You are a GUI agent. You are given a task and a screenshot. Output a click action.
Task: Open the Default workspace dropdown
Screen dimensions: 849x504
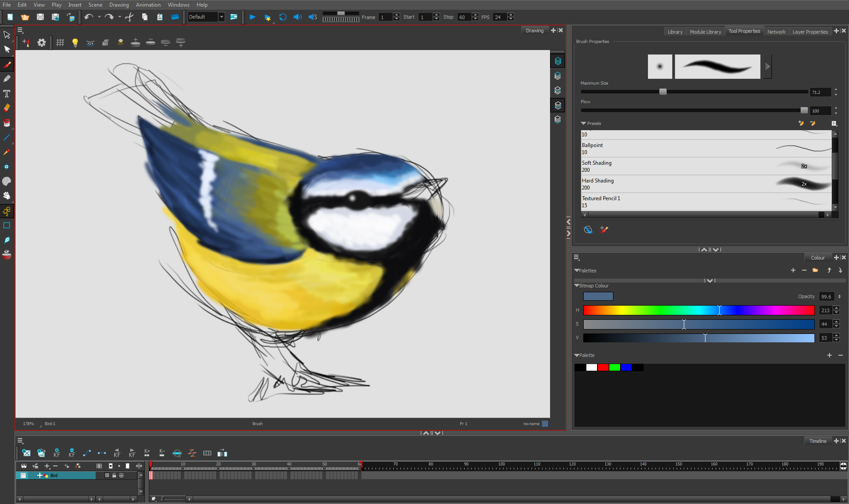(221, 17)
